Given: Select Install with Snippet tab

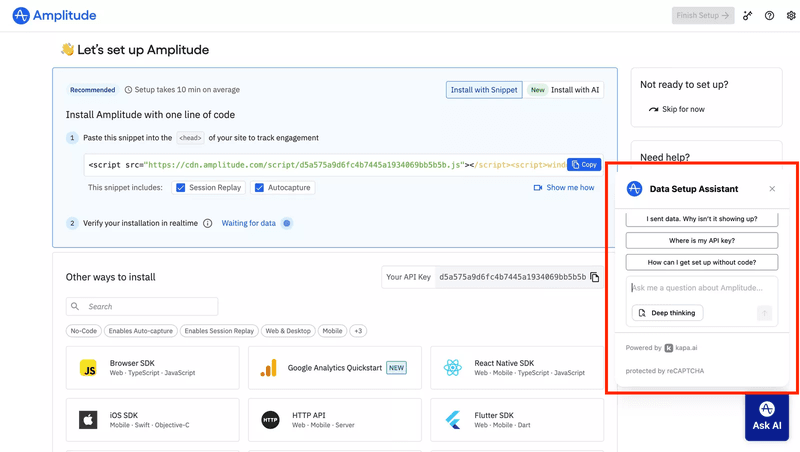Looking at the screenshot, I should (484, 90).
